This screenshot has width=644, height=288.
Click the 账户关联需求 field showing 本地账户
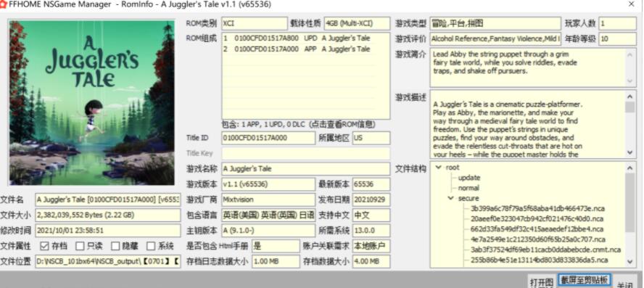[371, 246]
